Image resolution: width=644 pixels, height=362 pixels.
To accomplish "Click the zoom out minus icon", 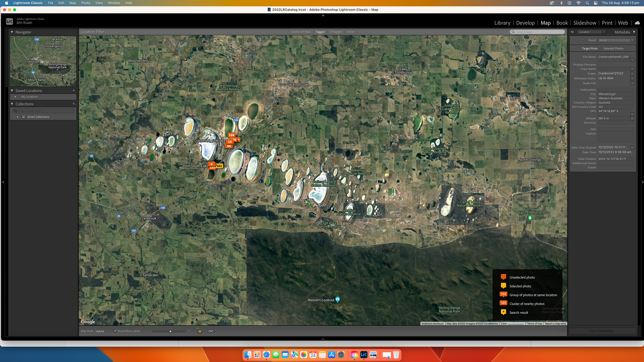I will pos(149,331).
